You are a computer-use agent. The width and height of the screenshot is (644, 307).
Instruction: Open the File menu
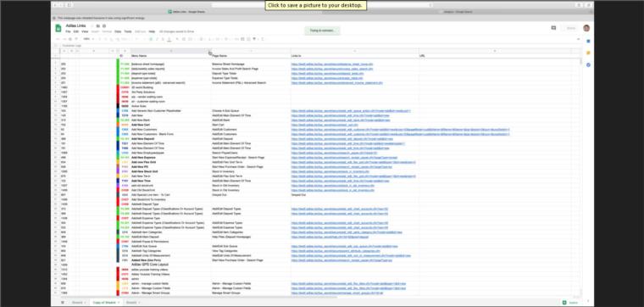pos(68,31)
